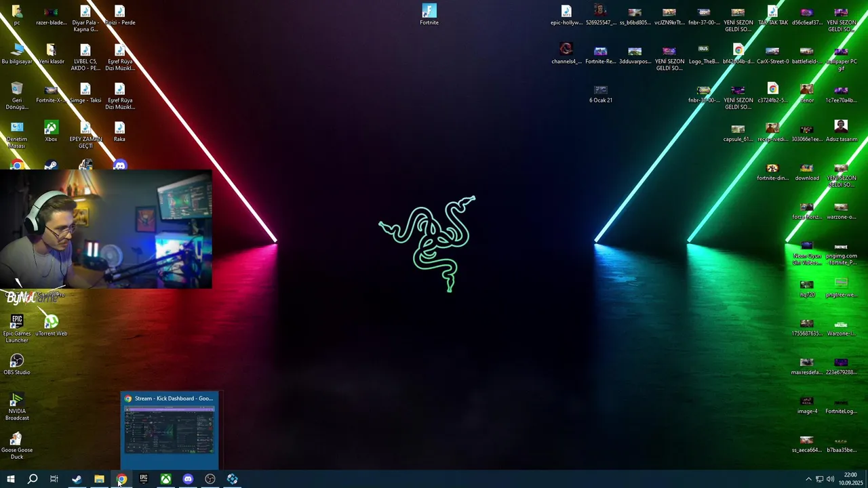Image resolution: width=868 pixels, height=488 pixels.
Task: Select download image file
Action: point(806,171)
